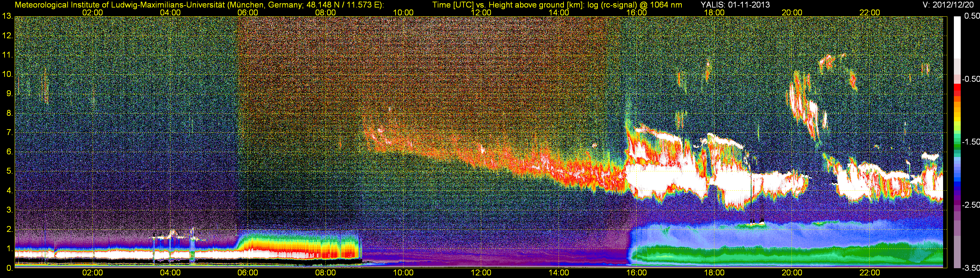Select the 14:00 label on the top time axis

(x=559, y=12)
